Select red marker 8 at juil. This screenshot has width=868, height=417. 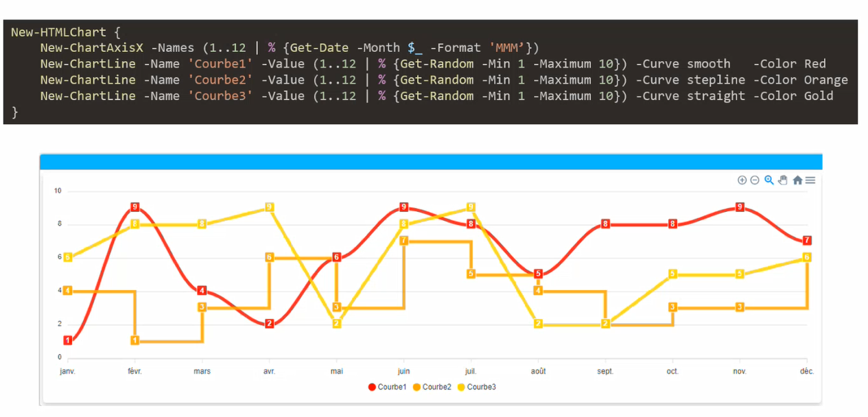point(471,224)
